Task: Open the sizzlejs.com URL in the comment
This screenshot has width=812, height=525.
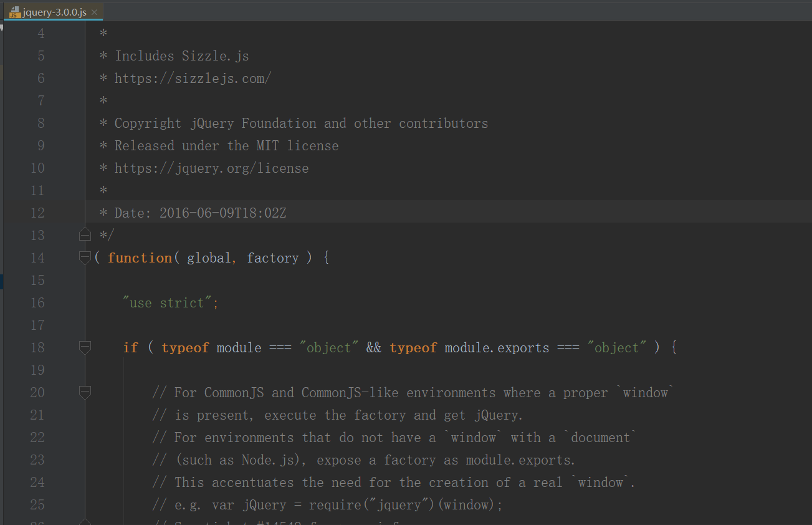Action: coord(193,79)
